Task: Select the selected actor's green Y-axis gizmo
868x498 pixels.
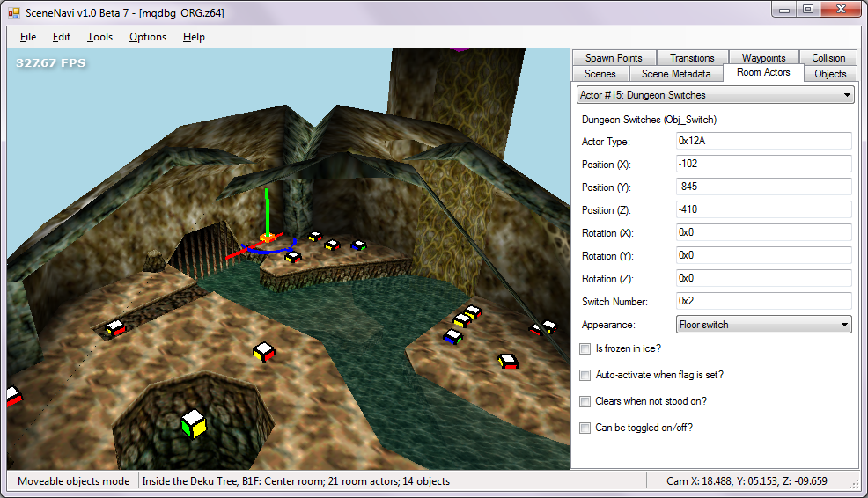Action: click(267, 210)
